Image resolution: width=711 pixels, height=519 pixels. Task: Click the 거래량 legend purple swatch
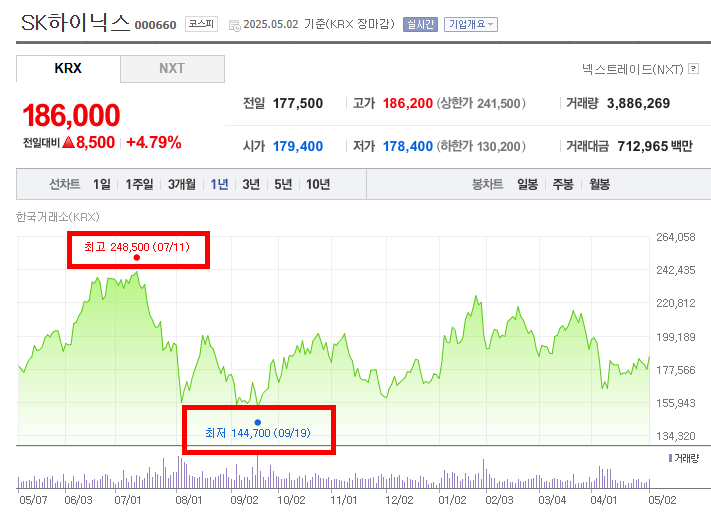pos(671,458)
